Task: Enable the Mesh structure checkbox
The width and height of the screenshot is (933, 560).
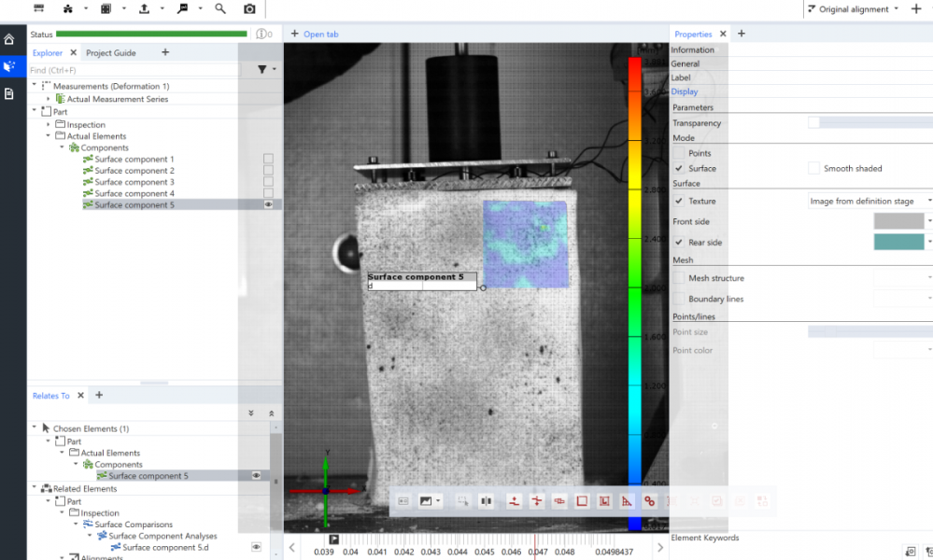Action: [679, 278]
